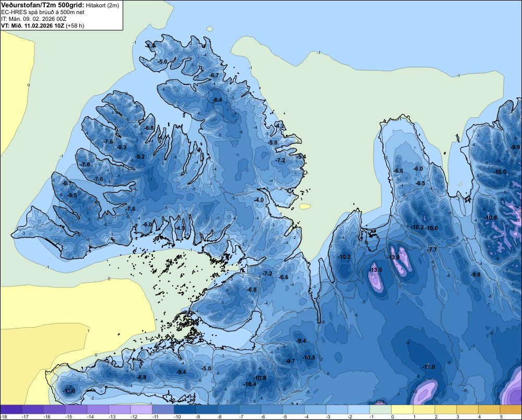The width and height of the screenshot is (522, 420).
Task: Click the 'Hitakort (2m)' label in header
Action: pos(102,5)
